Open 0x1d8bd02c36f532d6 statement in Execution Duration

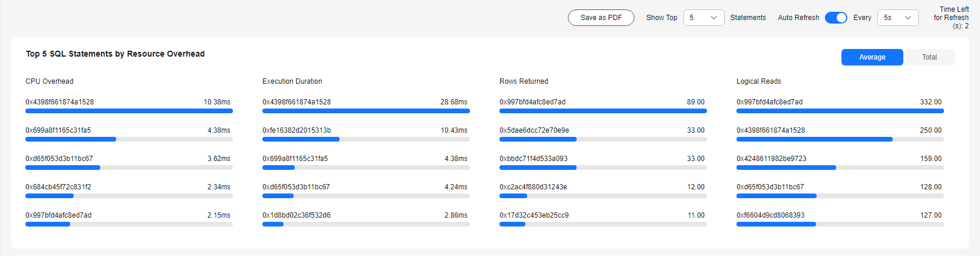point(296,215)
